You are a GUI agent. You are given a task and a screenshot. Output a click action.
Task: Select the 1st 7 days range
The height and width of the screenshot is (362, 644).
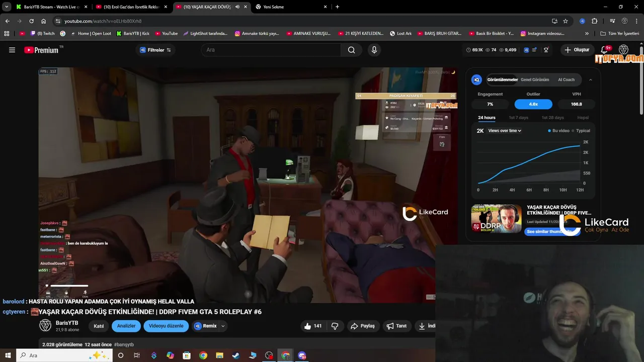(518, 118)
